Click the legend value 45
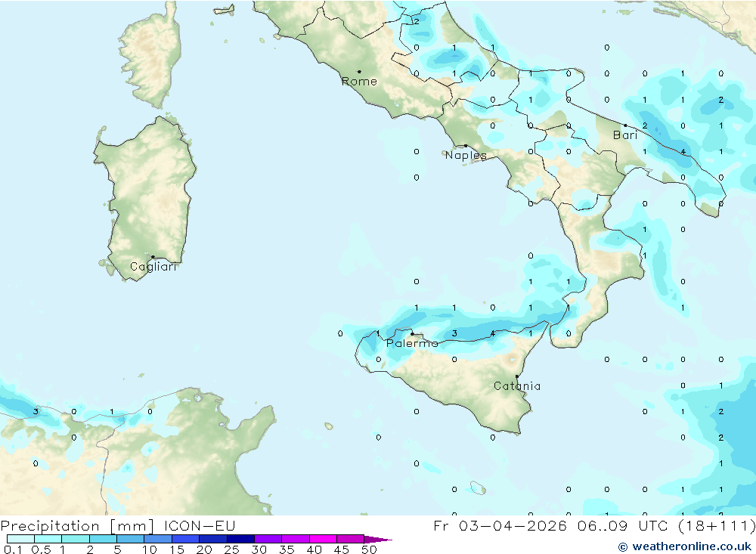Screen dimensions: 756x554 [x=342, y=549]
